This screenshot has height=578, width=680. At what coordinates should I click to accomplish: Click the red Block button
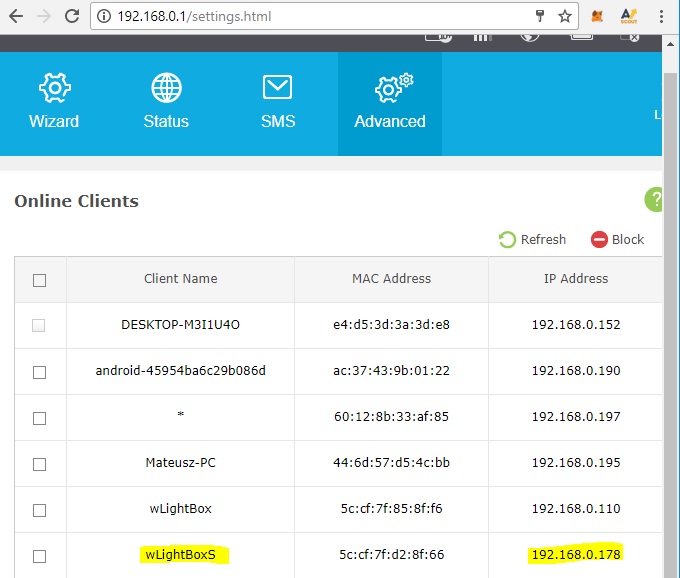point(617,240)
